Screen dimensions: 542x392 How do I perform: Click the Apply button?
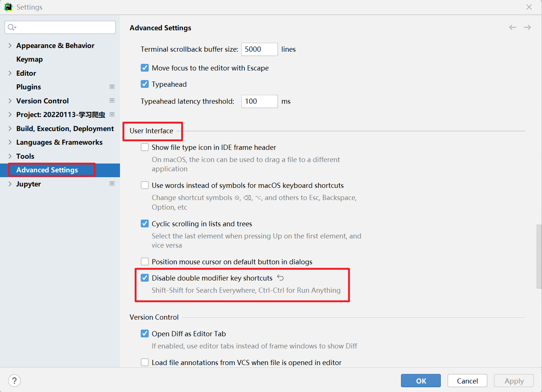(x=514, y=381)
